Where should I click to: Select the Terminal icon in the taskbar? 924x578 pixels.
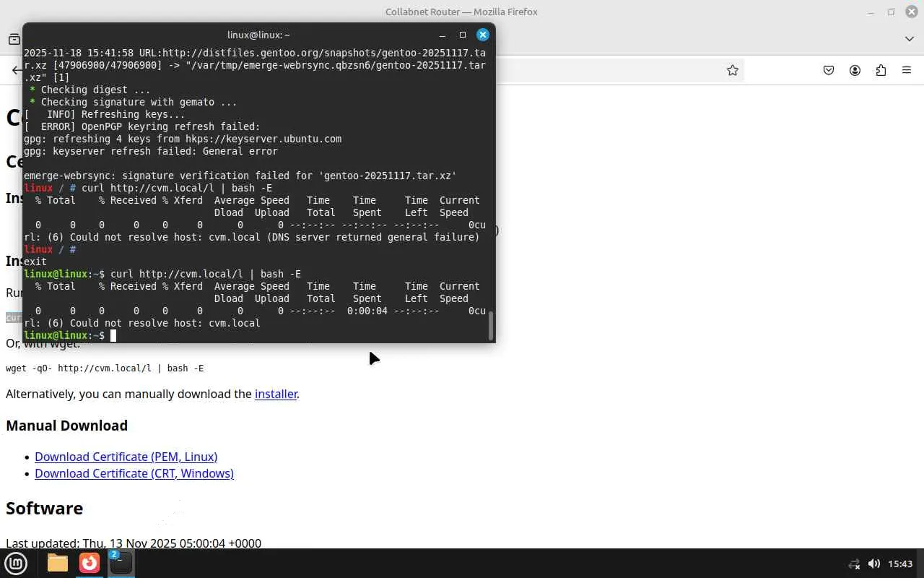121,563
